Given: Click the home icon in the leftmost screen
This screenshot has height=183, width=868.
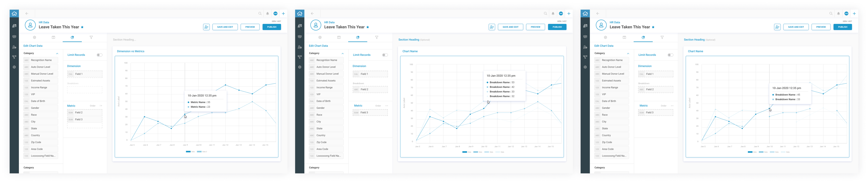Looking at the screenshot, I should click(x=14, y=14).
